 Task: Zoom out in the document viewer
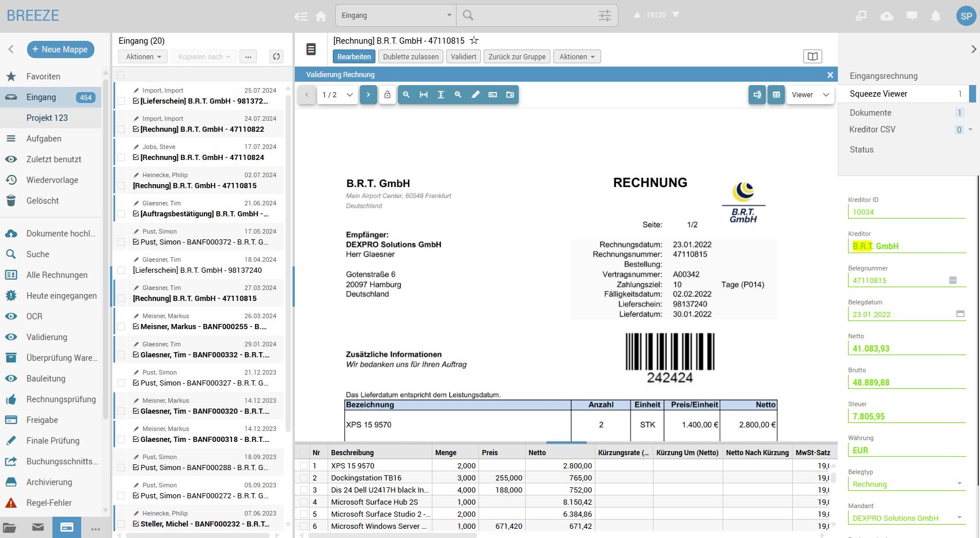tap(407, 95)
